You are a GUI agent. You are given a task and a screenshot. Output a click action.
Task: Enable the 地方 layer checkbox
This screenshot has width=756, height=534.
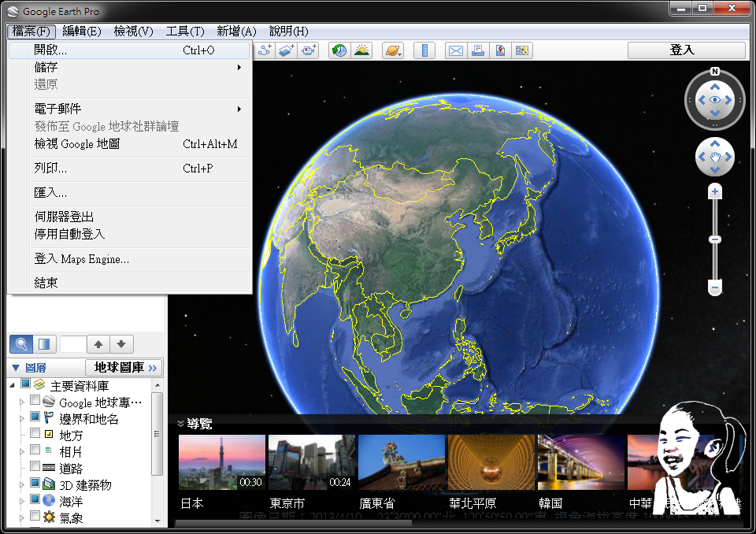35,432
